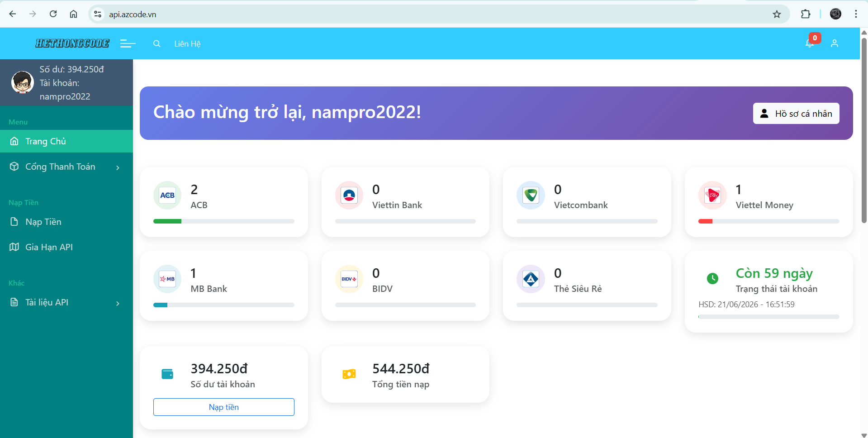Click the nampro2022 profile avatar
This screenshot has width=868, height=438.
point(22,82)
